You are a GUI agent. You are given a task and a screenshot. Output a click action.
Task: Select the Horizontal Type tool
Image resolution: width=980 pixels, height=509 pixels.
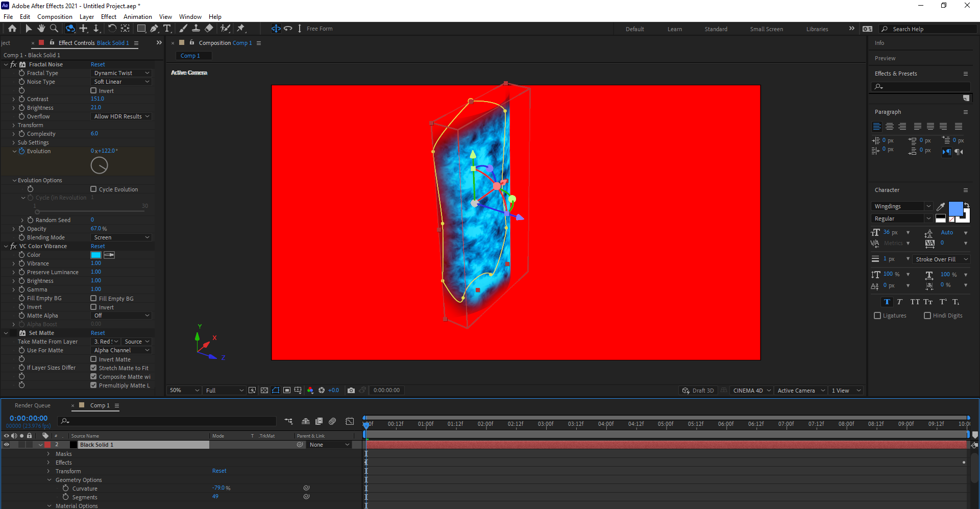click(167, 29)
